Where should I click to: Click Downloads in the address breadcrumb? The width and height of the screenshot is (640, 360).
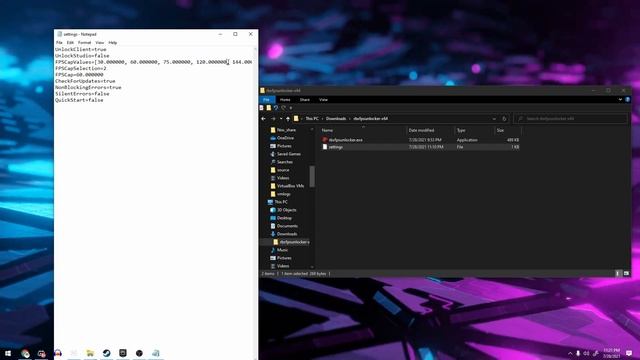(336, 119)
